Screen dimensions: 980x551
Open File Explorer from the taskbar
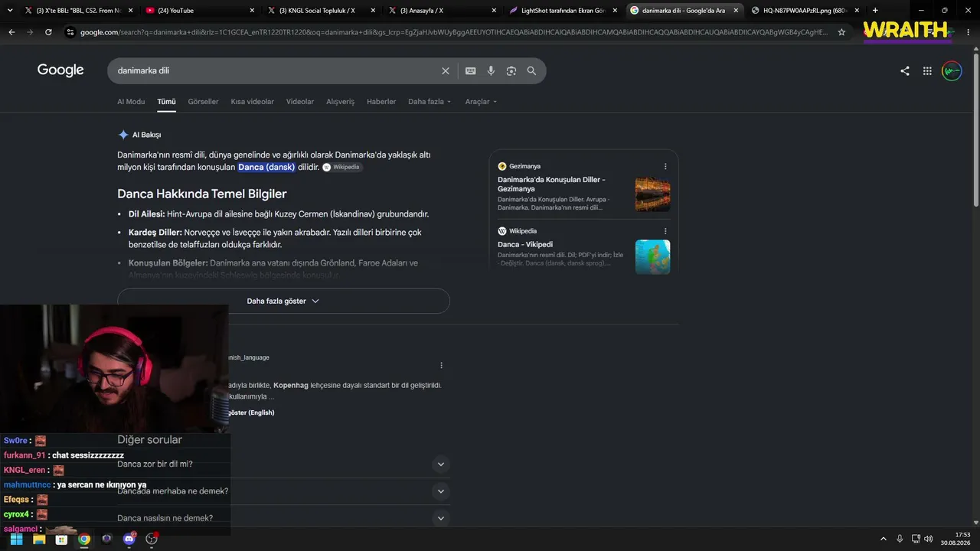coord(39,539)
